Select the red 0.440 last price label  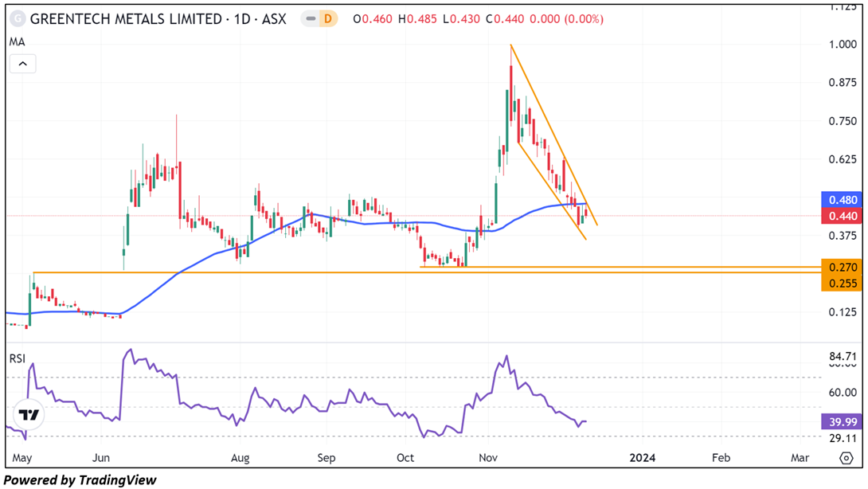[x=842, y=216]
